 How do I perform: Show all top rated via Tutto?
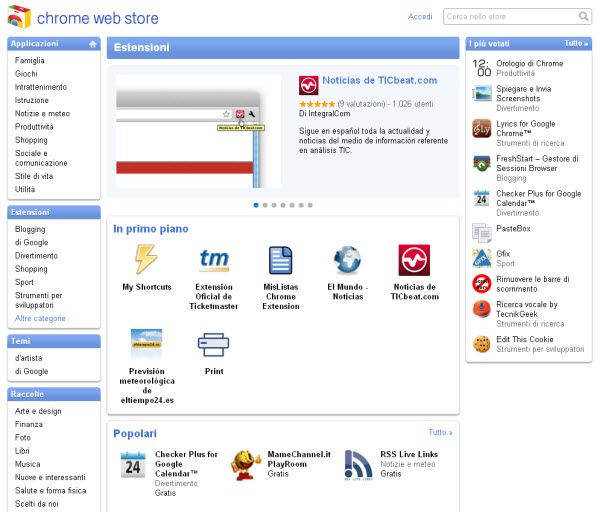point(576,44)
